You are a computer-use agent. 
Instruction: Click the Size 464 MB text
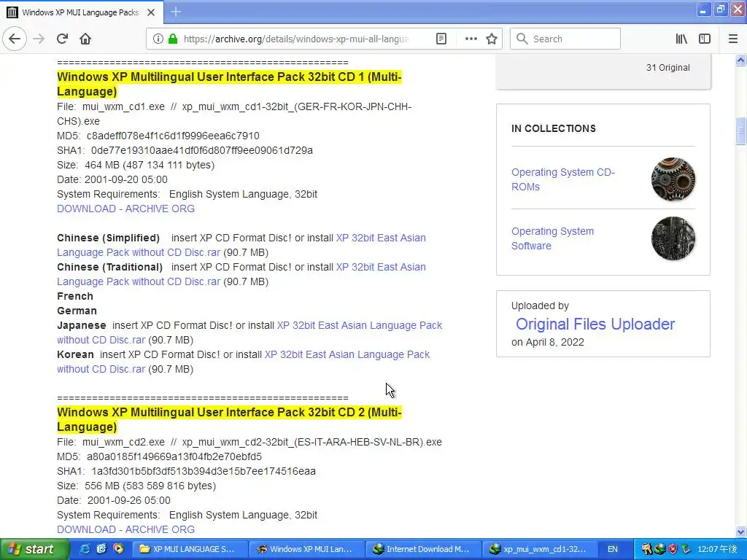pyautogui.click(x=136, y=165)
